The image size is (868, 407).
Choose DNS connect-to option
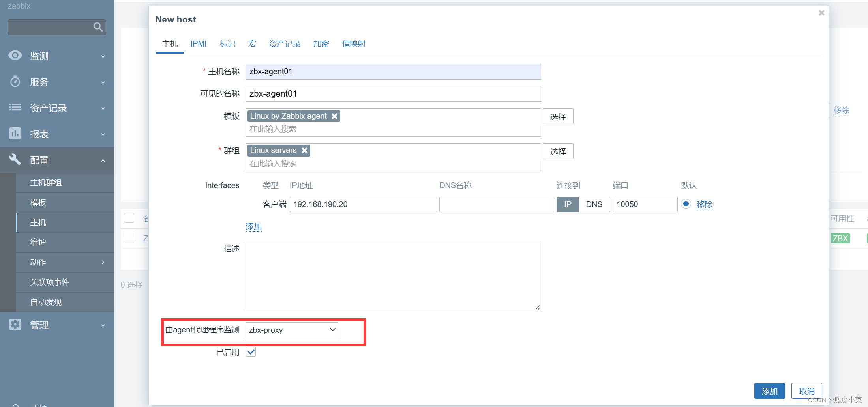tap(594, 204)
